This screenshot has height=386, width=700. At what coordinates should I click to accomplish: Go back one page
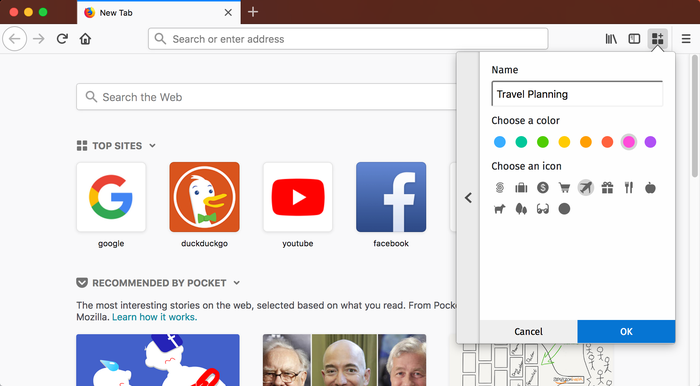(15, 39)
